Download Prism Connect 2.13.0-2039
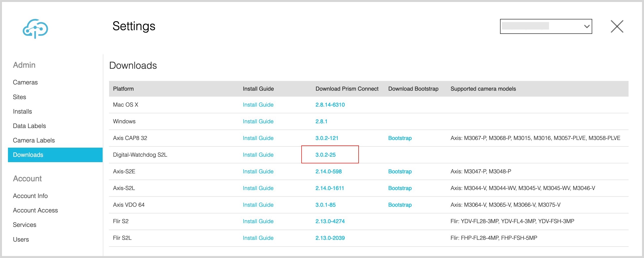Image resolution: width=644 pixels, height=258 pixels. tap(330, 238)
